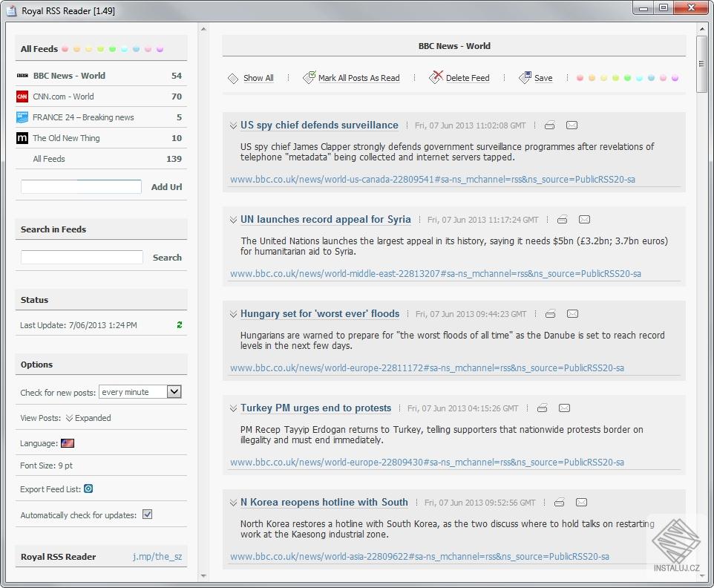Choose the orange dot in the feed toolbar
This screenshot has height=588, width=714.
pos(592,78)
